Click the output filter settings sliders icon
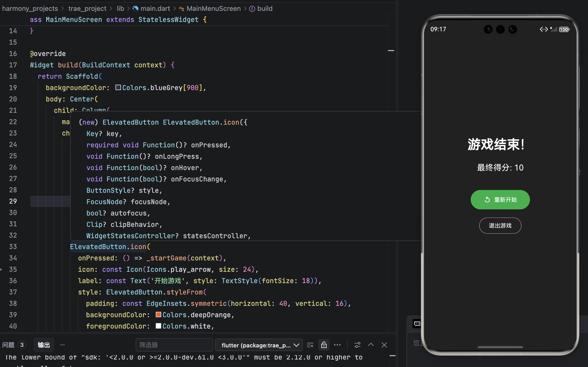Image resolution: width=588 pixels, height=367 pixels. 357,345
